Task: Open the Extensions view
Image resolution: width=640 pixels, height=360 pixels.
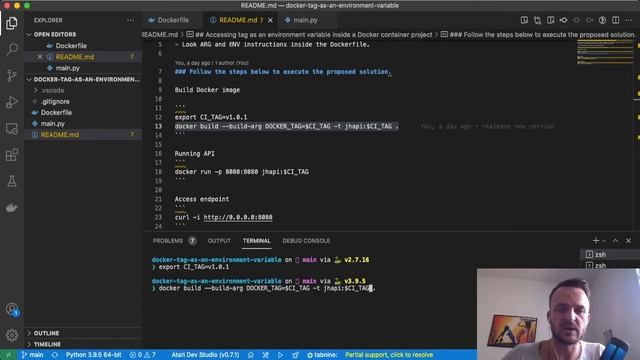Action: point(12,155)
